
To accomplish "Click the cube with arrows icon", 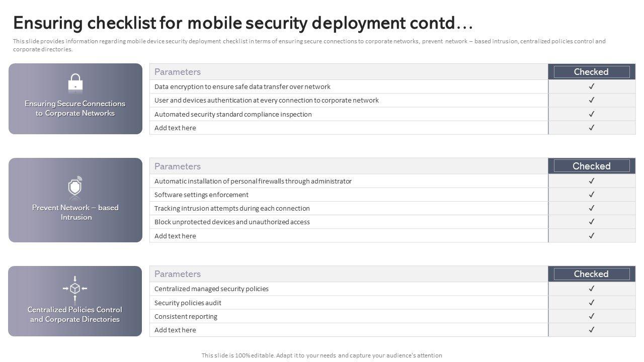I will [75, 289].
